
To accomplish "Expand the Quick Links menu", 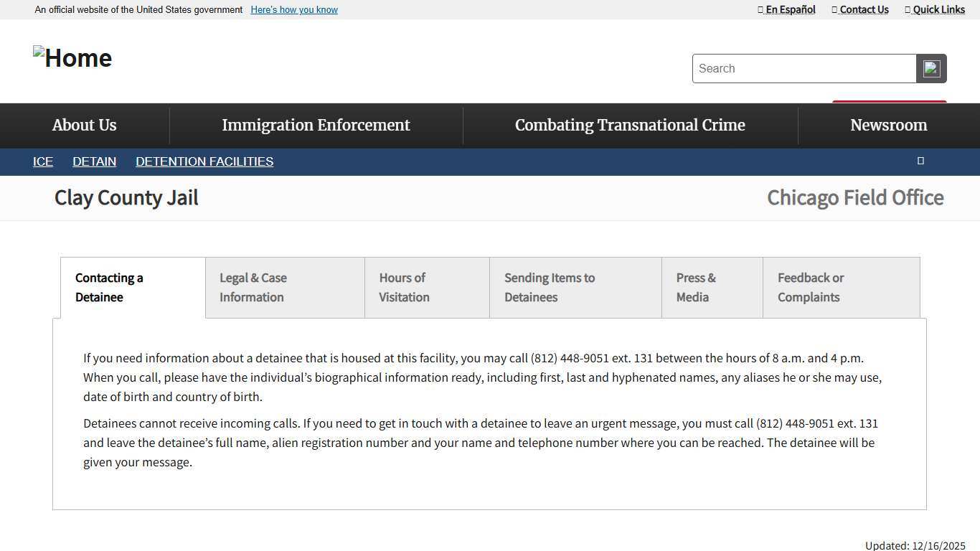I will click(936, 9).
